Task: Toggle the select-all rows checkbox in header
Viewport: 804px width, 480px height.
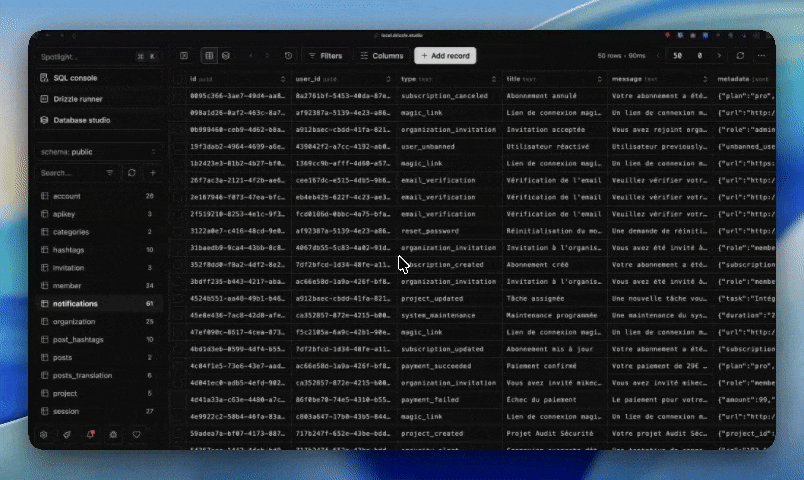Action: click(178, 78)
